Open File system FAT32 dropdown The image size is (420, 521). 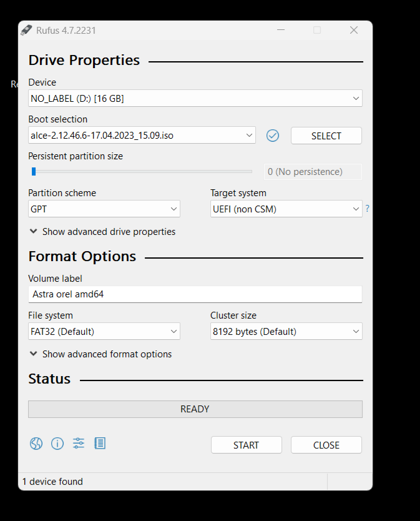[x=104, y=331]
